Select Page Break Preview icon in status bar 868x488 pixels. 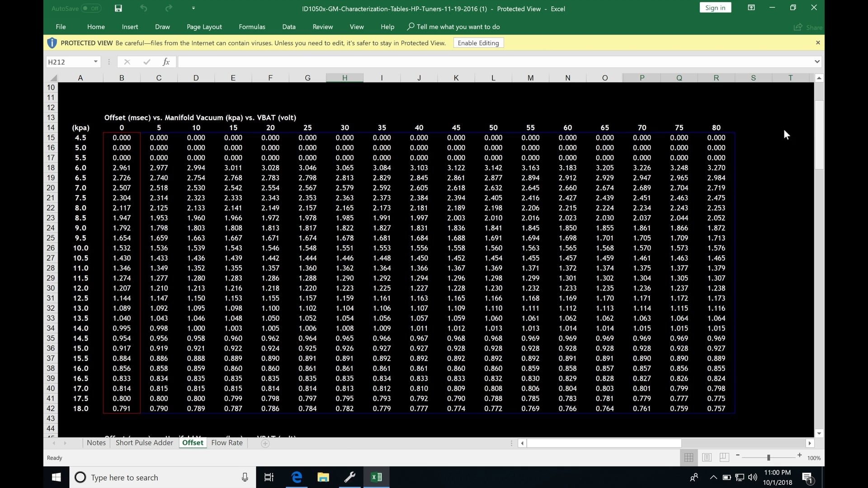(x=724, y=457)
